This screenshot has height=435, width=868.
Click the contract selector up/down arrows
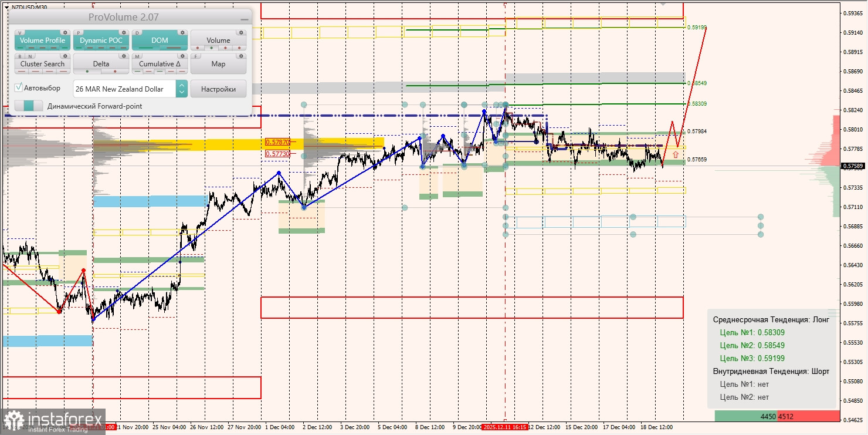click(182, 89)
